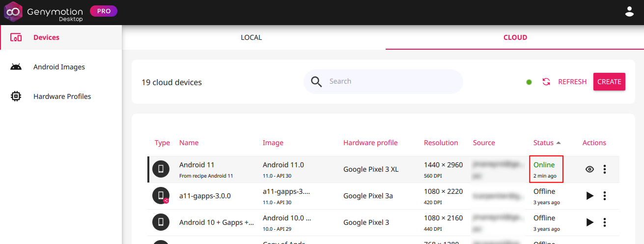Click the green connection status dot

click(x=529, y=82)
